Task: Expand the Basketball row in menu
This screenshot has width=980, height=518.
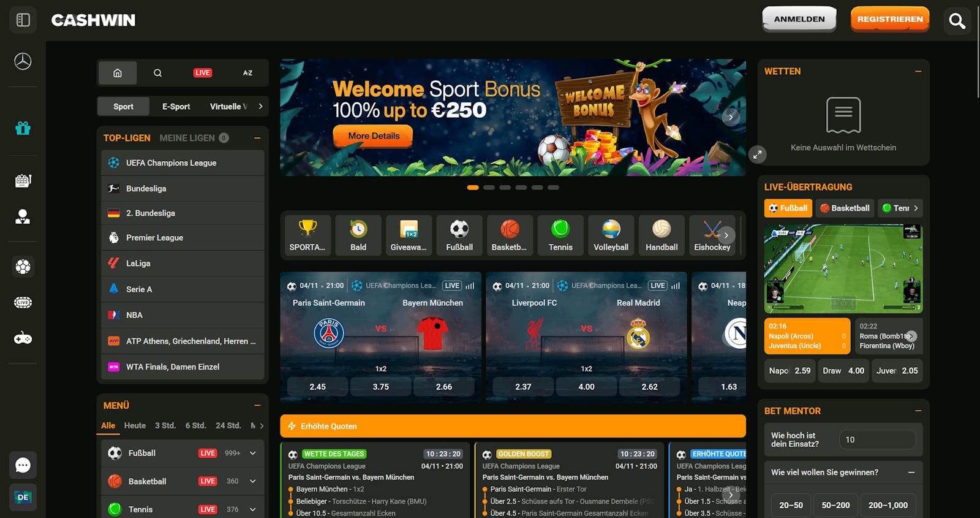Action: pos(252,481)
